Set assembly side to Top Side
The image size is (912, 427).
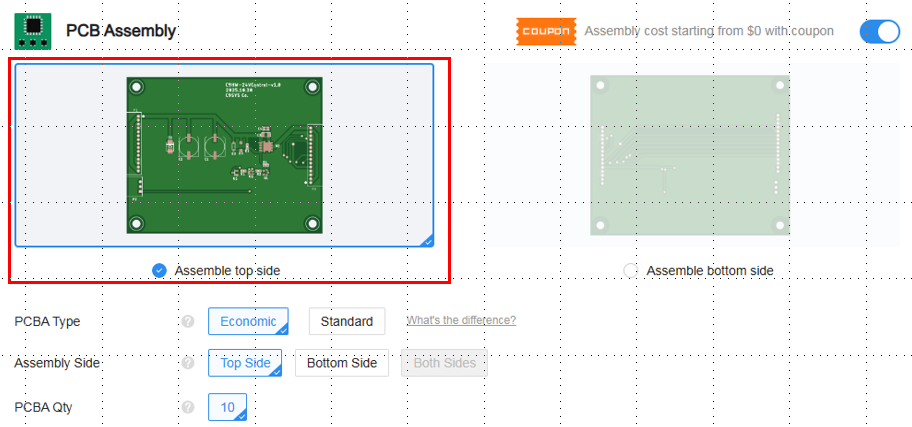click(x=245, y=363)
